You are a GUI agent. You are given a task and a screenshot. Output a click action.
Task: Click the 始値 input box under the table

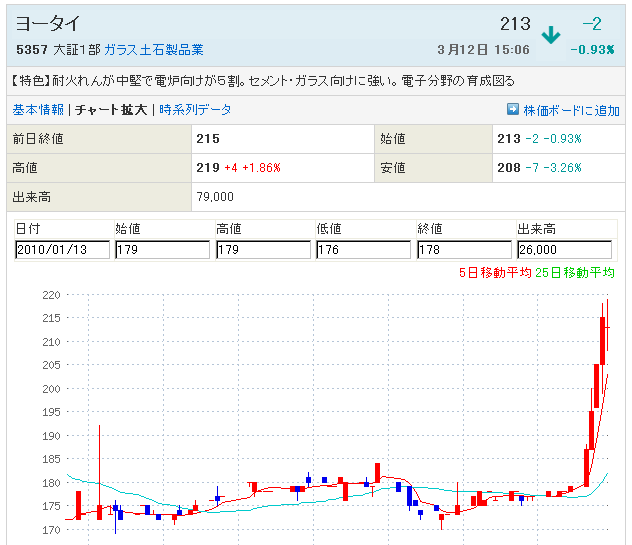162,250
